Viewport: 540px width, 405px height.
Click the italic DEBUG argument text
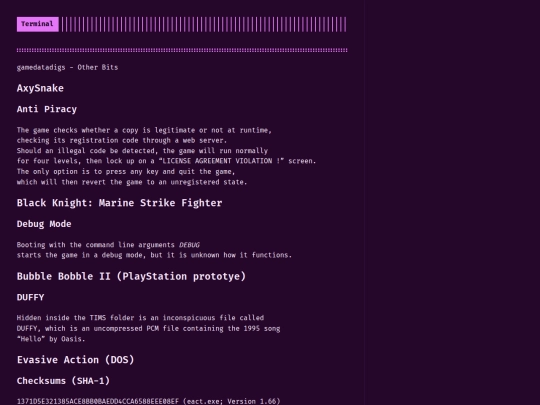coord(189,245)
